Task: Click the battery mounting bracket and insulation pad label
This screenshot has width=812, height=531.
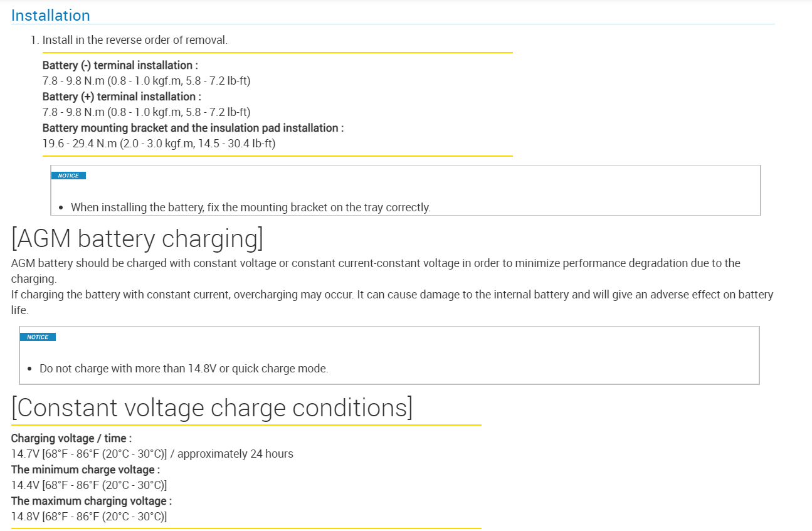Action: click(x=193, y=128)
